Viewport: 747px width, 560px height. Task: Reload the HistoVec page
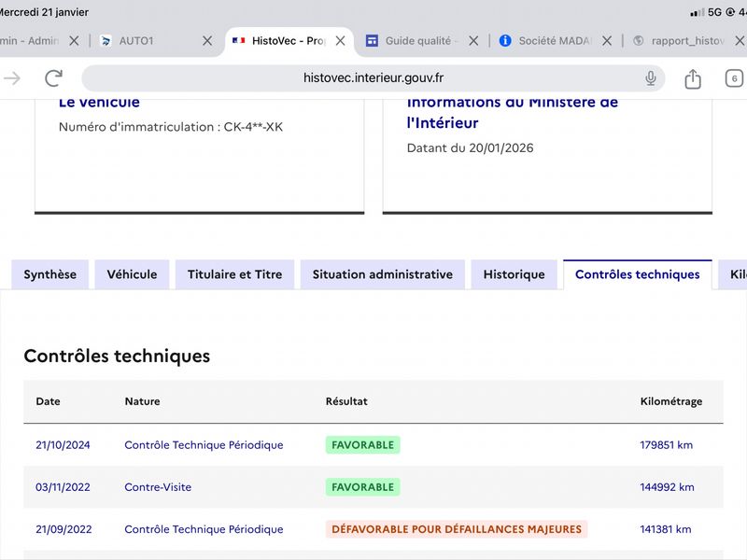53,78
